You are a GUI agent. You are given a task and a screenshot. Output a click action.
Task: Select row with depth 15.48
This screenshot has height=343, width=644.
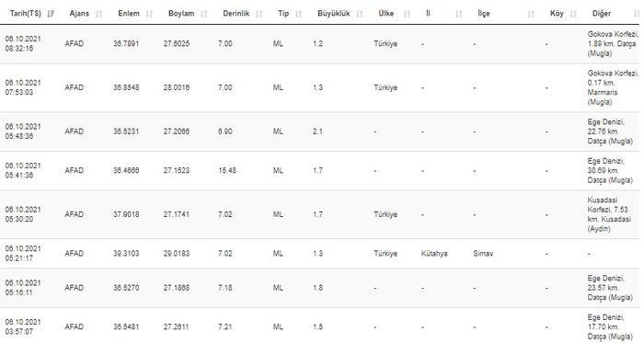point(320,171)
